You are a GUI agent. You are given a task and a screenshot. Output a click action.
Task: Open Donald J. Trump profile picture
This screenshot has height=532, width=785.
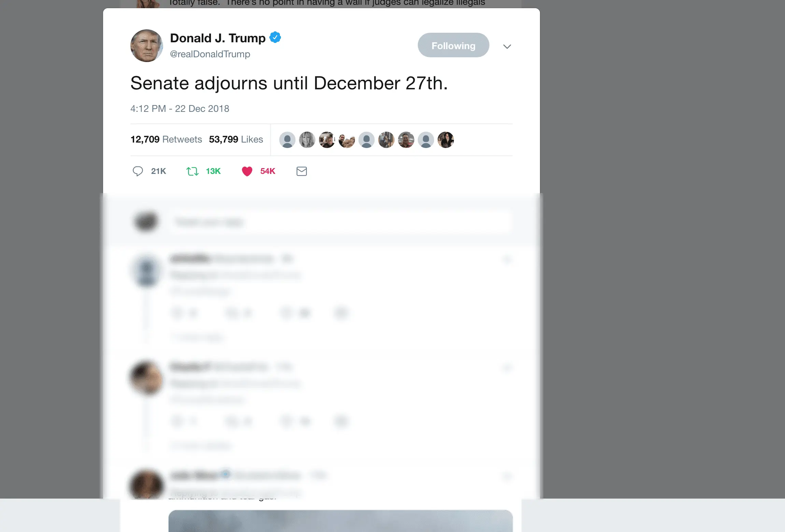(x=147, y=46)
